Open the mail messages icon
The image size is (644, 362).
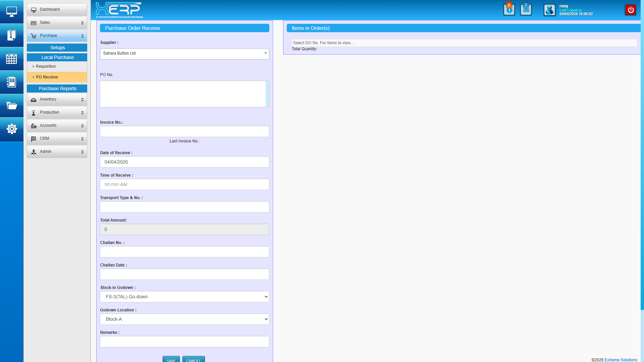(x=526, y=10)
